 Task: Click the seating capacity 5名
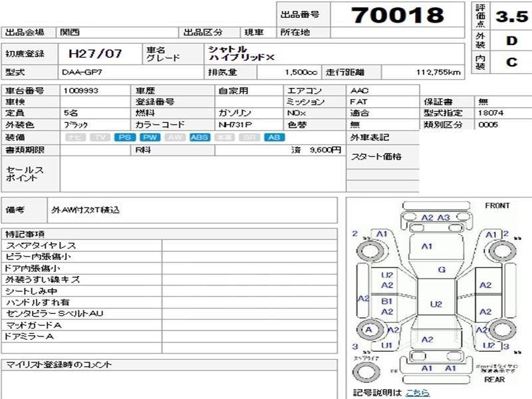pyautogui.click(x=70, y=113)
